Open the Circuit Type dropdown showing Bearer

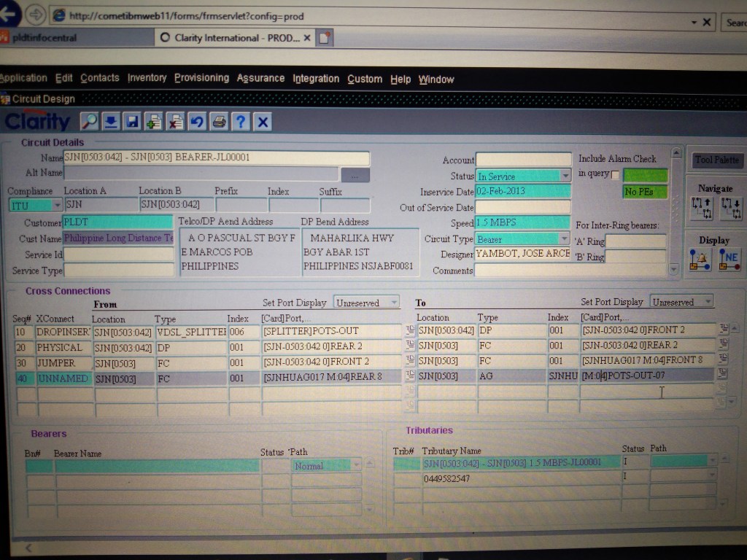click(563, 238)
